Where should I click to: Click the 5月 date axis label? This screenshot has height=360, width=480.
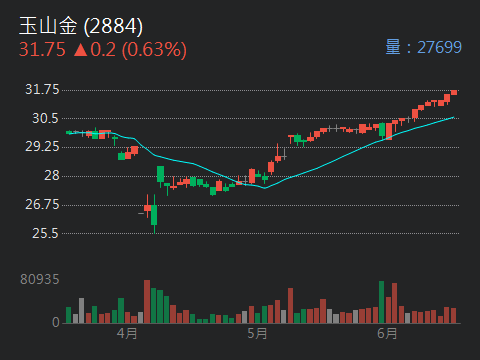click(x=257, y=333)
